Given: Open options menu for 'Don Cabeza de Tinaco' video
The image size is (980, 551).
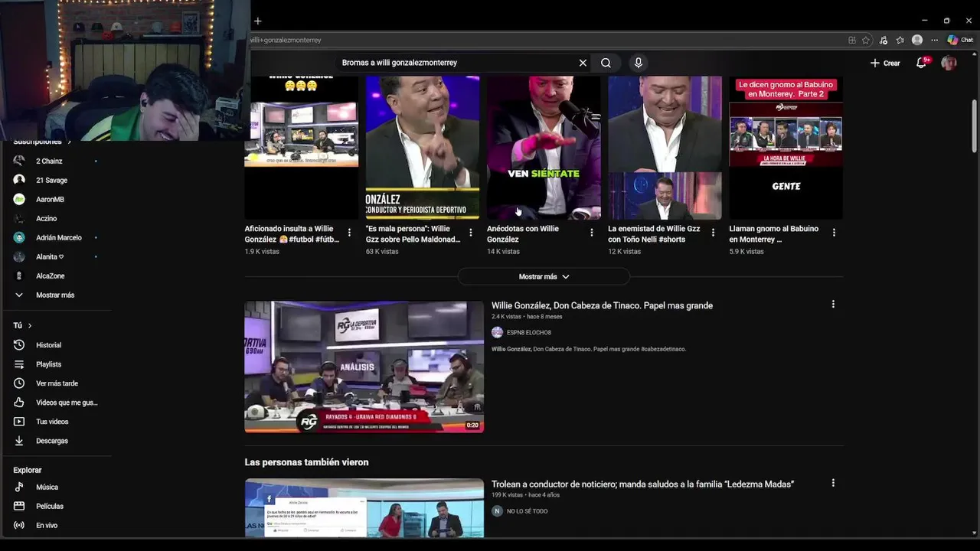Looking at the screenshot, I should click(833, 305).
